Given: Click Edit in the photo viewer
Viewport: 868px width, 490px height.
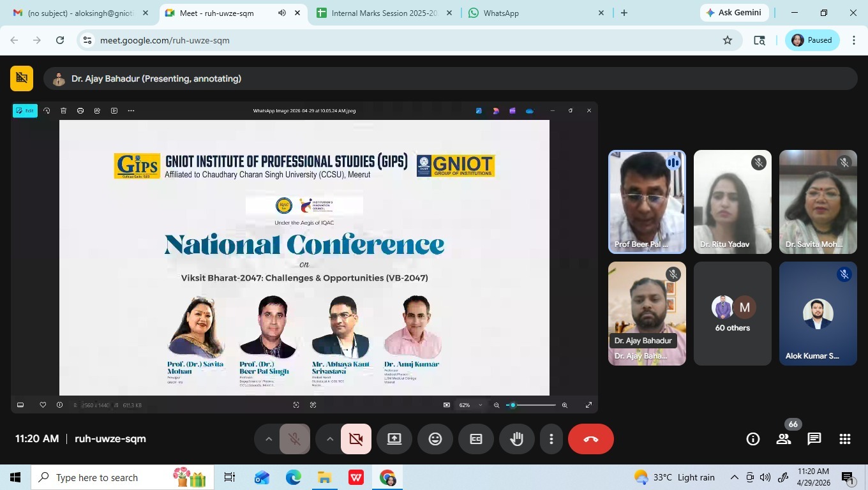Looking at the screenshot, I should click(26, 110).
